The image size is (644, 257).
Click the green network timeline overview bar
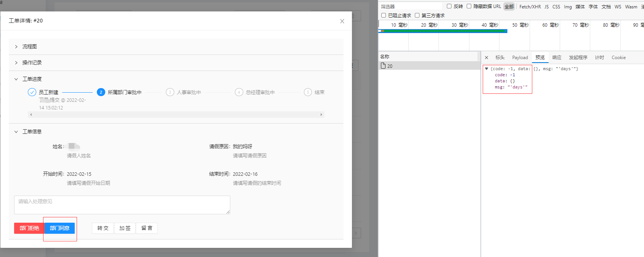pos(443,31)
